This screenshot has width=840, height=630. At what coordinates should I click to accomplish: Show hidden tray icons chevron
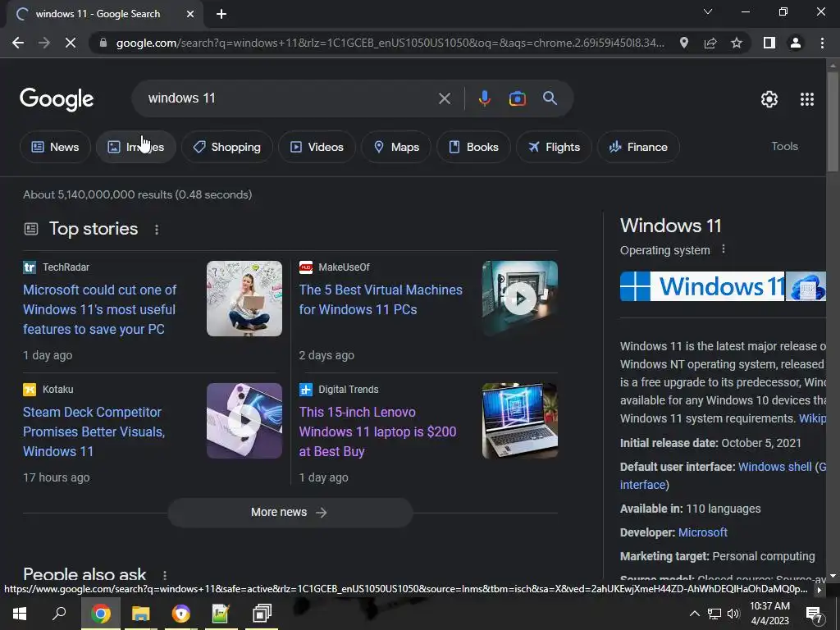694,614
